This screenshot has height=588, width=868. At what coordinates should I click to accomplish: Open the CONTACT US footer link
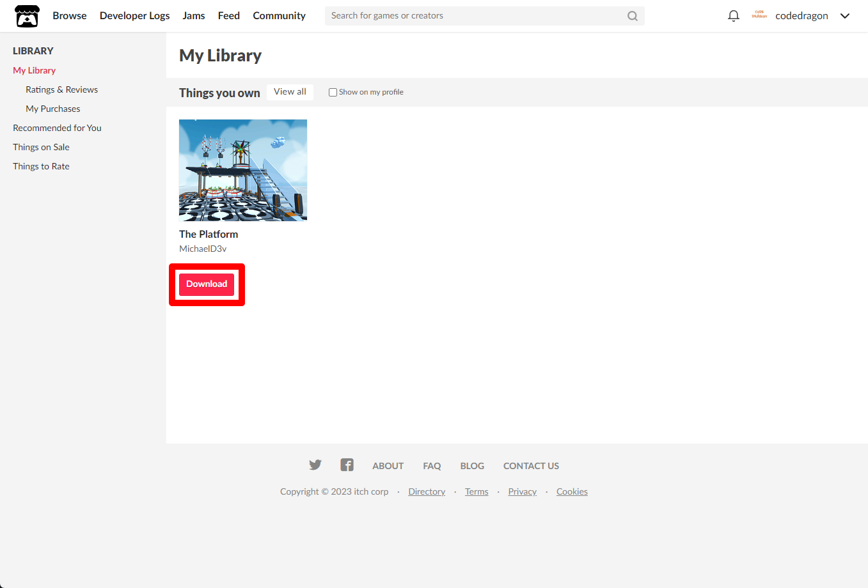click(x=531, y=466)
